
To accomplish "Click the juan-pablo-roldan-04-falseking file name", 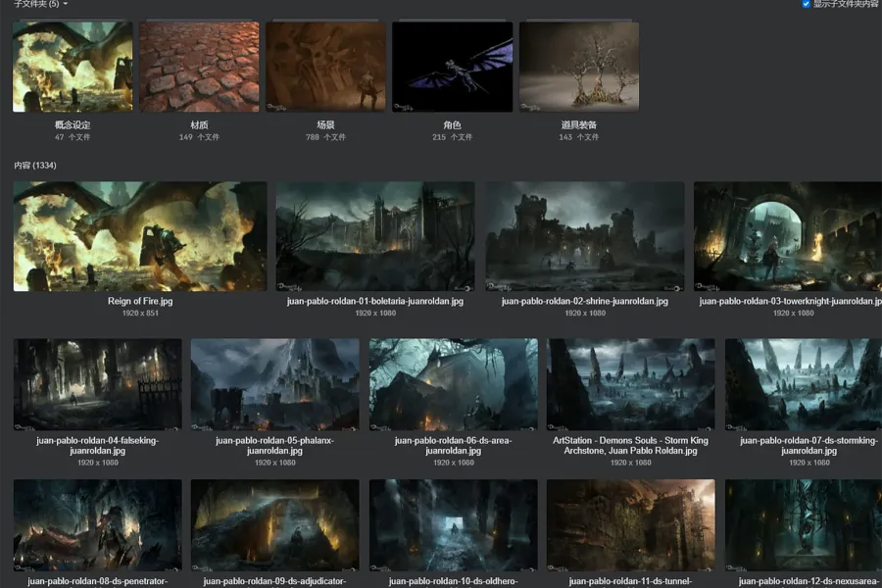I will pyautogui.click(x=97, y=446).
